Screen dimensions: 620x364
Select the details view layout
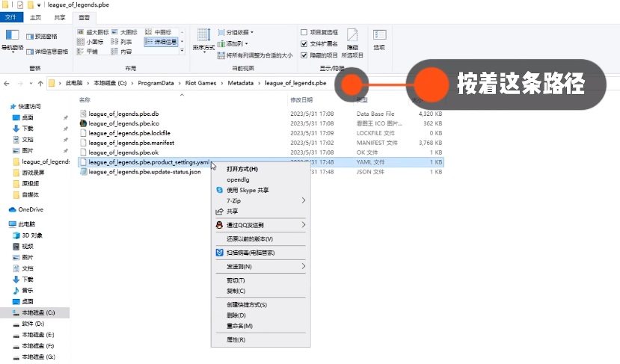click(161, 42)
